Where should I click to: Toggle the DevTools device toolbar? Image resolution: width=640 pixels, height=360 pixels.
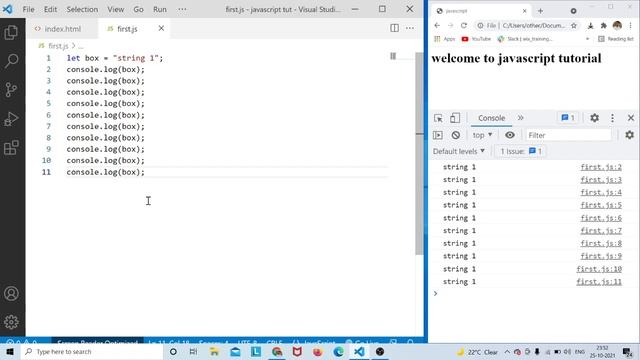pyautogui.click(x=455, y=118)
